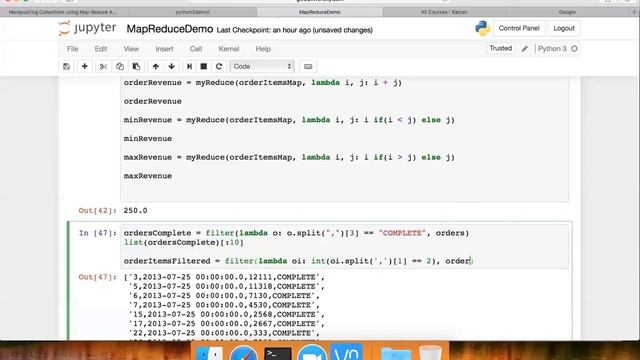The image size is (640, 360).
Task: Open the View menu
Action: 131,49
